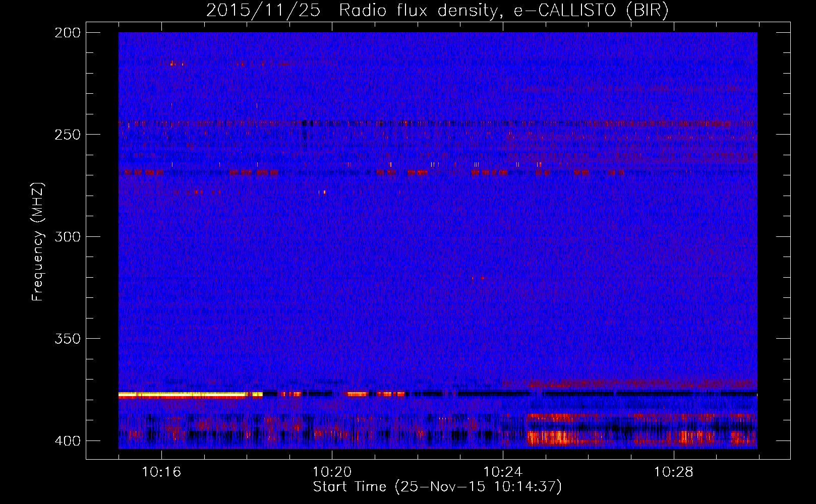Click the bright yellow emission band near 378 MHz
816x504 pixels.
[191, 395]
